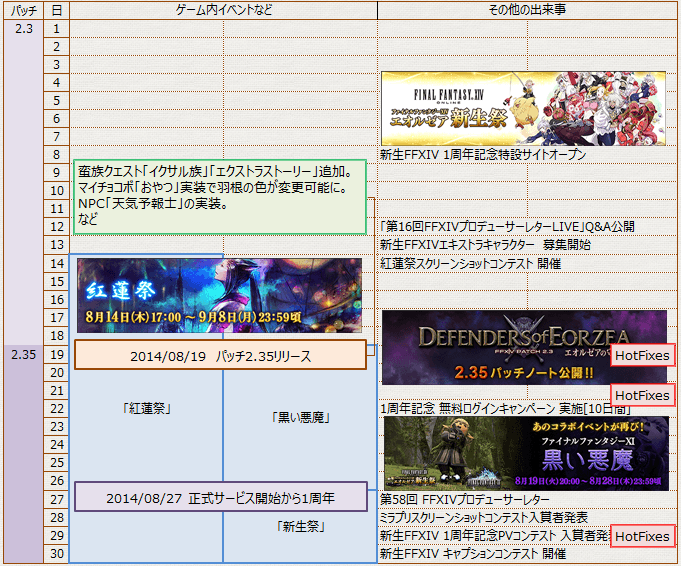The height and width of the screenshot is (566, 681).
Task: Click the 2014/08/27 正式サービス開始から1周年 box
Action: coord(221,497)
